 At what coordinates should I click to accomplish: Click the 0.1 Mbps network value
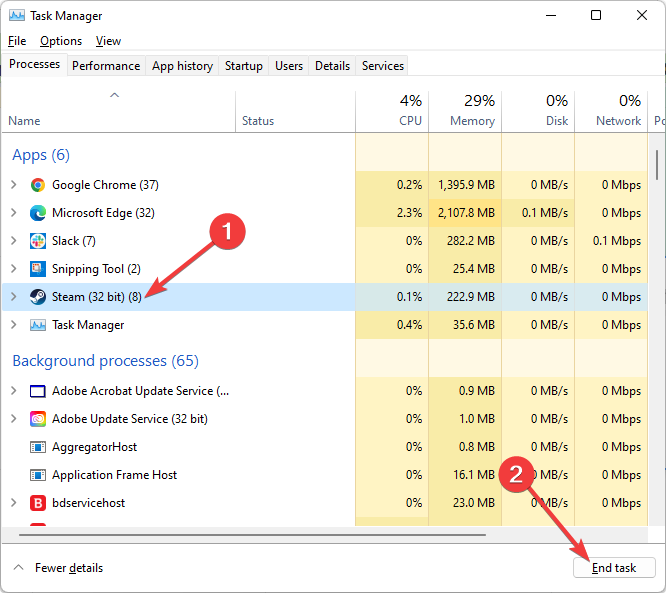[617, 241]
